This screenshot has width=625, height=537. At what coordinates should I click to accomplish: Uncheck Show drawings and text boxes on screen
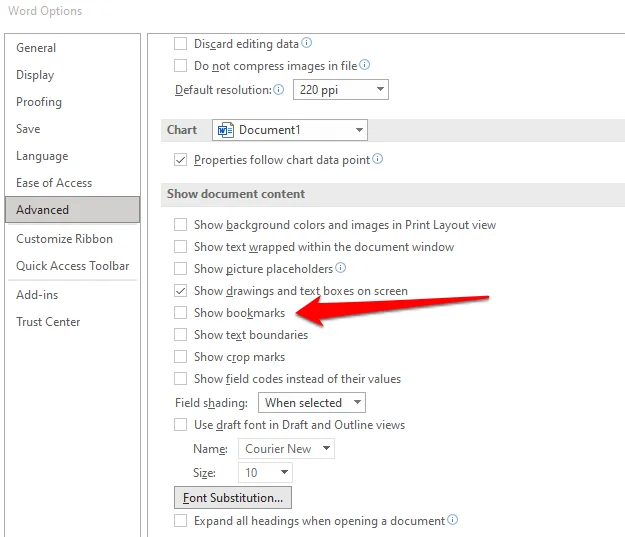181,291
